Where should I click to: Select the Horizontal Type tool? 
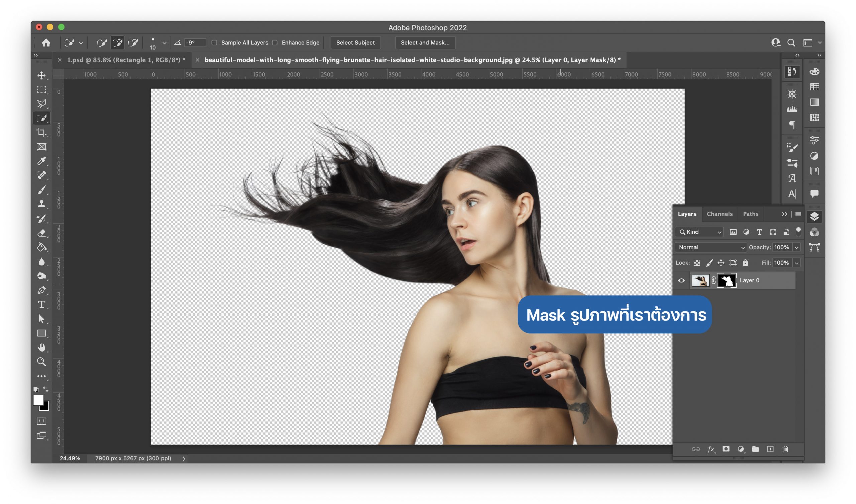pyautogui.click(x=41, y=305)
